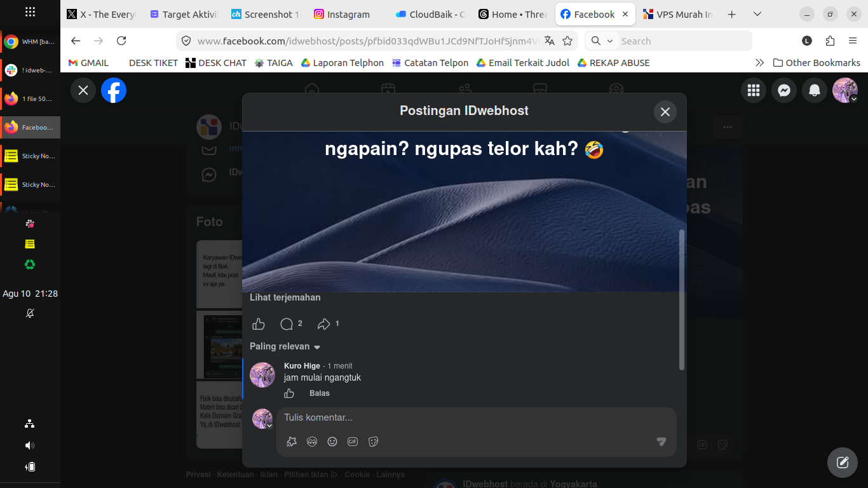Switch to the Home Threads browser tab
This screenshot has height=488, width=868.
click(512, 14)
